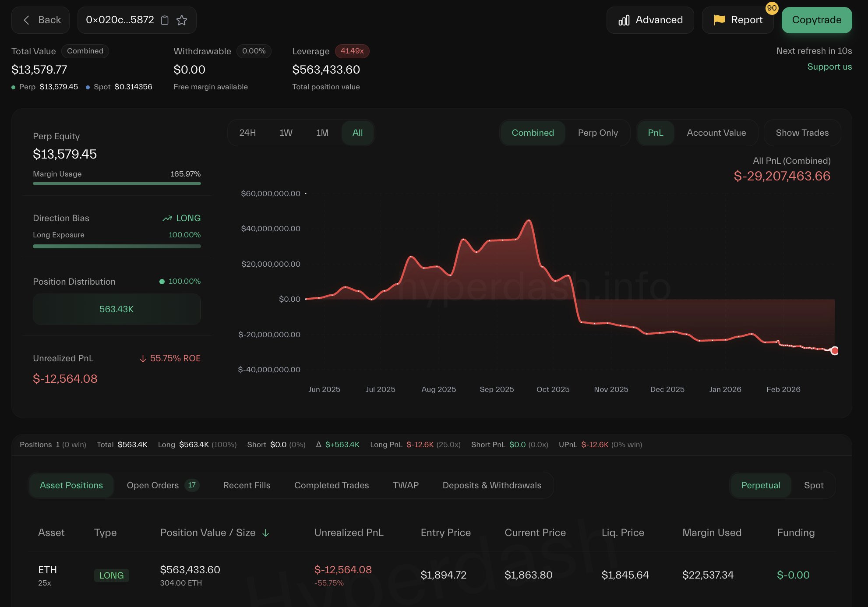The image size is (868, 607).
Task: Select the 24H time range
Action: pos(247,133)
